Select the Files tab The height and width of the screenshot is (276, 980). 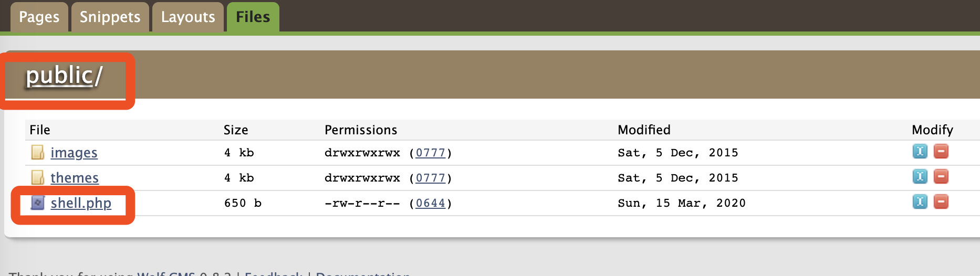click(253, 17)
